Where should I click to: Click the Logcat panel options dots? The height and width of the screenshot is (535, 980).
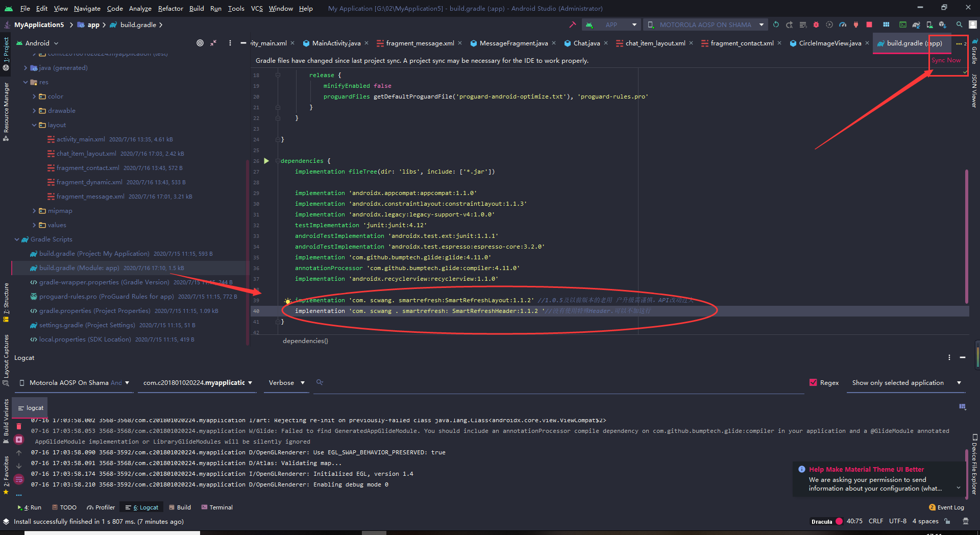point(949,357)
